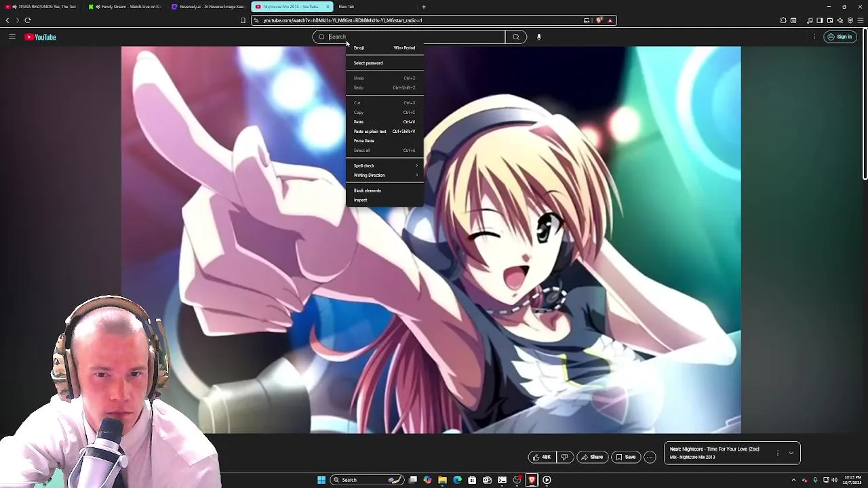This screenshot has height=488, width=868.
Task: Open Next playlist panel three-dot menu
Action: [778, 453]
